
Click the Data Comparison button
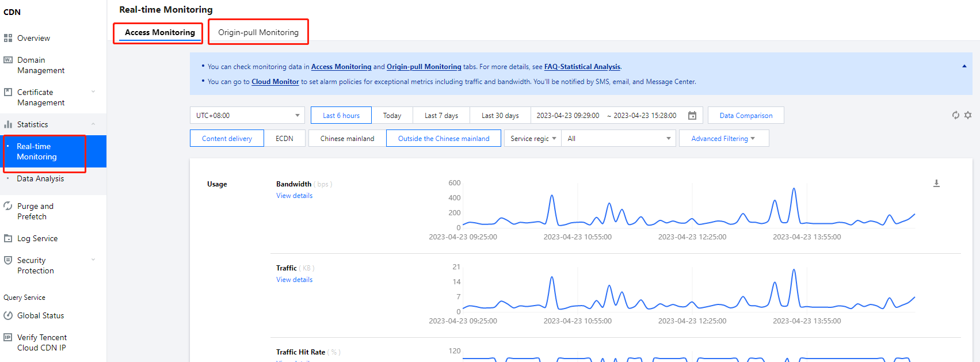tap(746, 116)
